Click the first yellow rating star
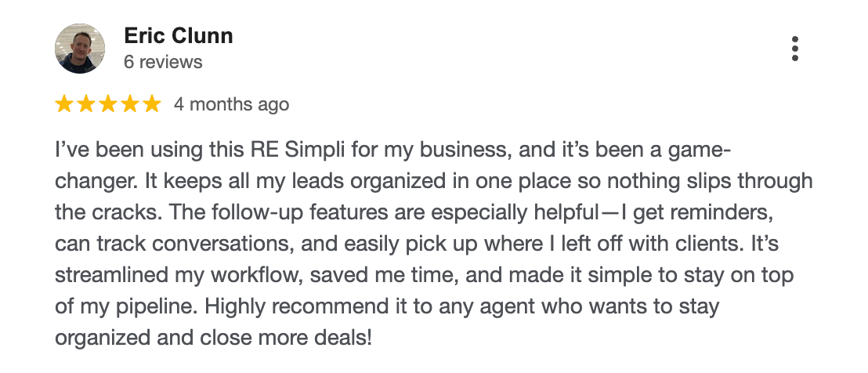The width and height of the screenshot is (868, 373). (x=64, y=104)
